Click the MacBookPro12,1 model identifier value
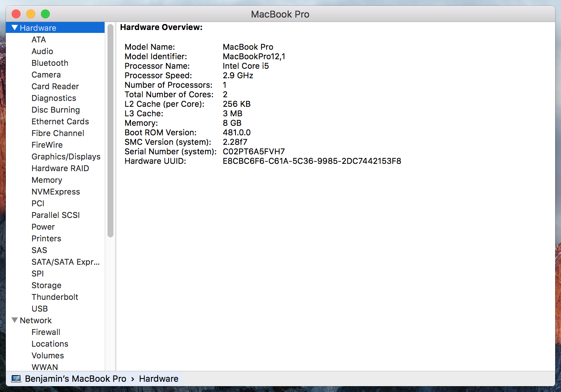The width and height of the screenshot is (561, 392). pyautogui.click(x=254, y=56)
